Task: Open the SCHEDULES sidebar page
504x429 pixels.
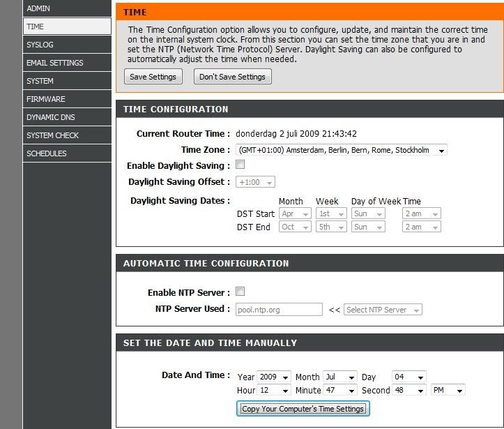Action: coord(67,153)
